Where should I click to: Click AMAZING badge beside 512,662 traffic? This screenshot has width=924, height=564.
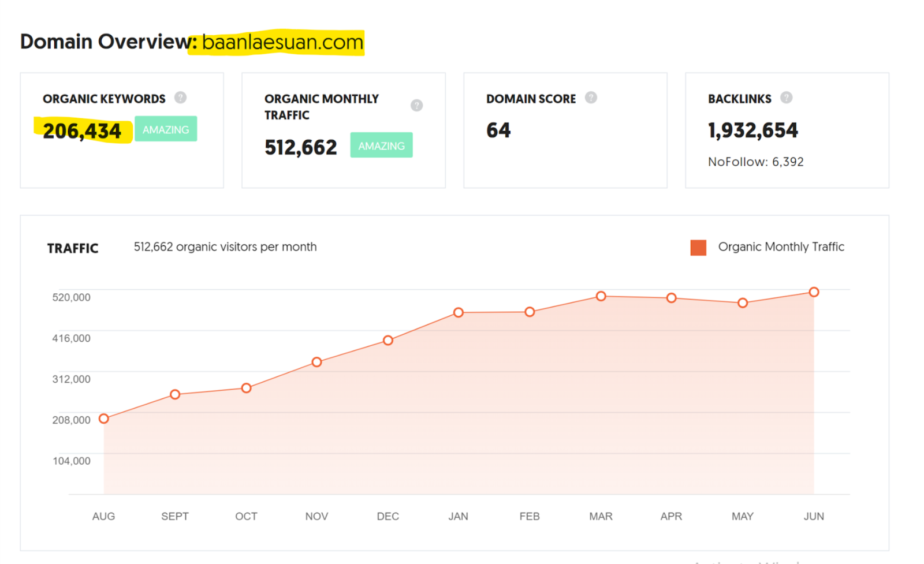(x=381, y=145)
